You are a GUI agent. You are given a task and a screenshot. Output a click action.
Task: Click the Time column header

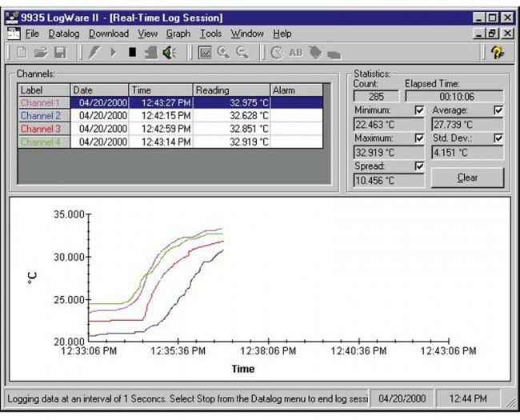[x=161, y=90]
